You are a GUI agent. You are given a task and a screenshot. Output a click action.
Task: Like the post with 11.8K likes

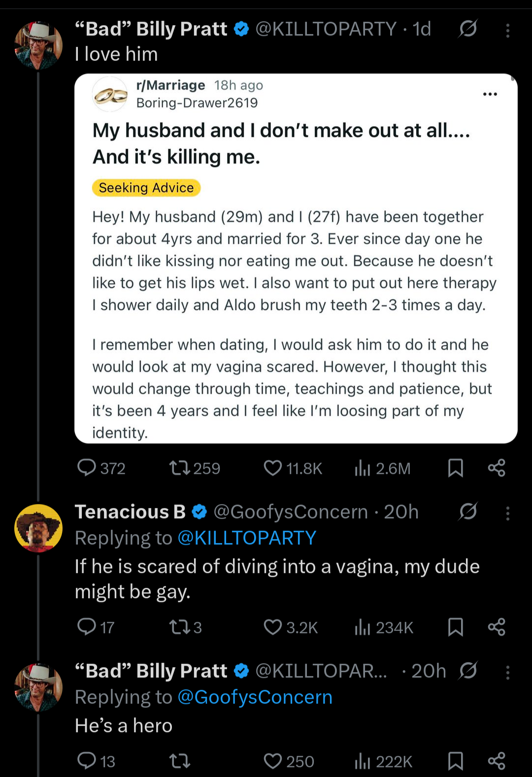click(x=273, y=468)
